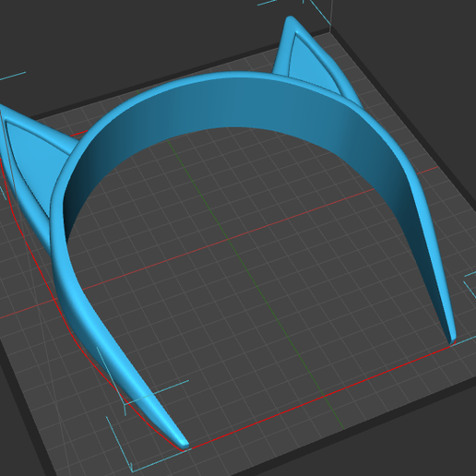Click the pointed tip of the right ear
Viewport: 476px width, 476px height.
click(x=291, y=20)
